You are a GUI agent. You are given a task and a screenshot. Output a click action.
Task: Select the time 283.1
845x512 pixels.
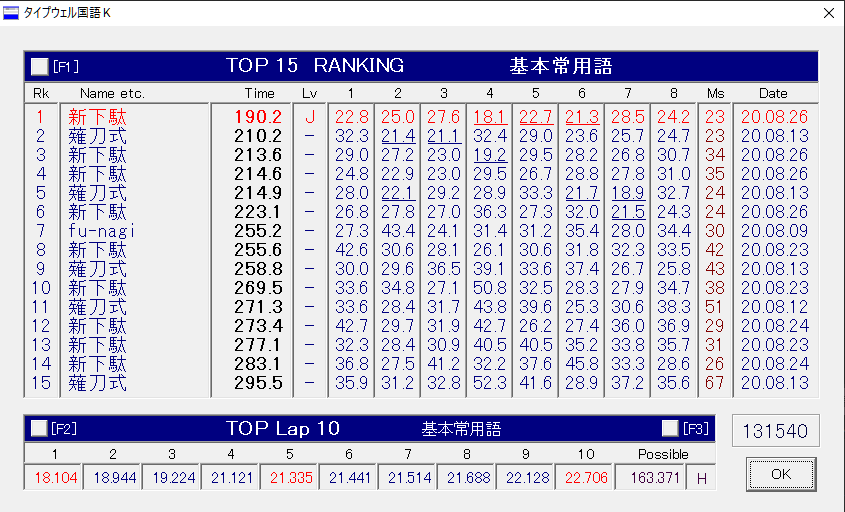point(258,364)
